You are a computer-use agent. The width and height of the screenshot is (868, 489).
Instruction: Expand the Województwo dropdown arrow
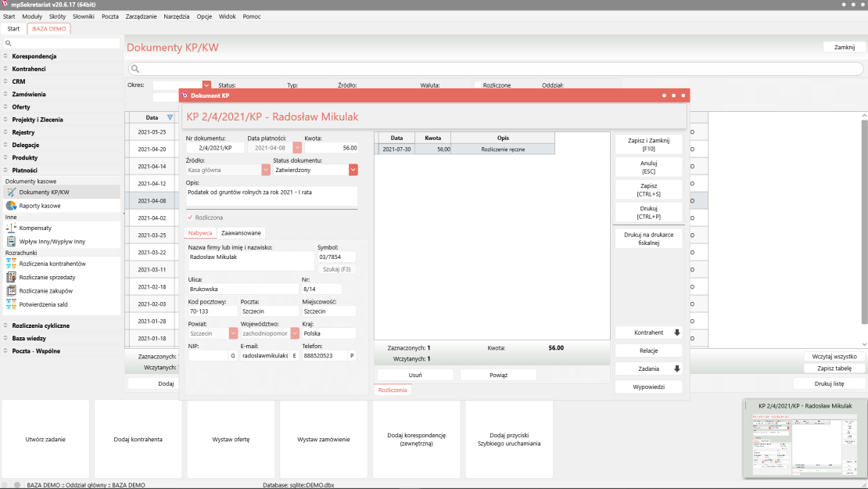[x=296, y=333]
